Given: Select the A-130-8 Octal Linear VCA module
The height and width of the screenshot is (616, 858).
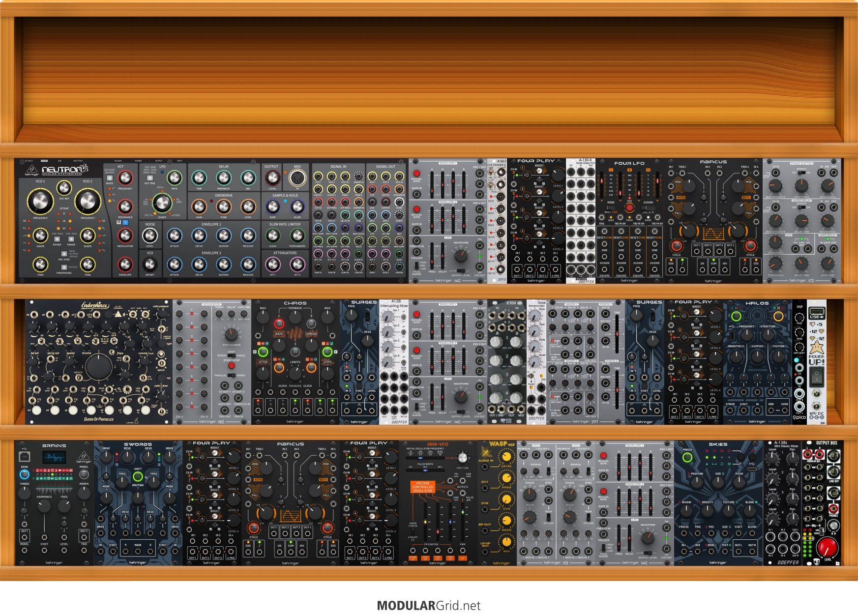Looking at the screenshot, I should [581, 221].
